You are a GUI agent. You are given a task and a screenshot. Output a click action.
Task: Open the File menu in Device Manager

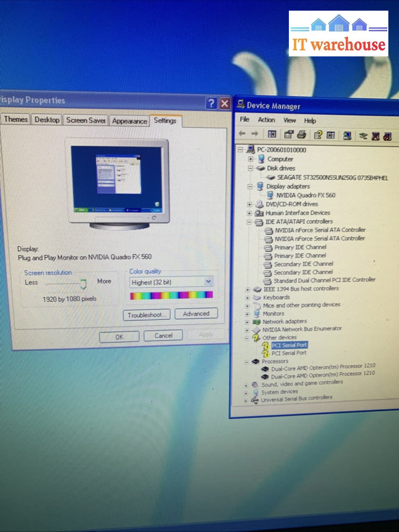point(244,119)
